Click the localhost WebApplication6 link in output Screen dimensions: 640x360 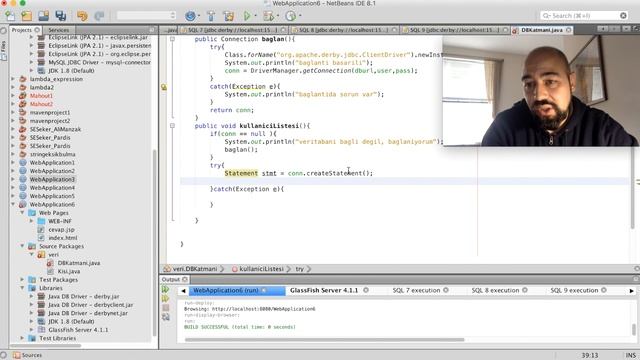(x=263, y=309)
